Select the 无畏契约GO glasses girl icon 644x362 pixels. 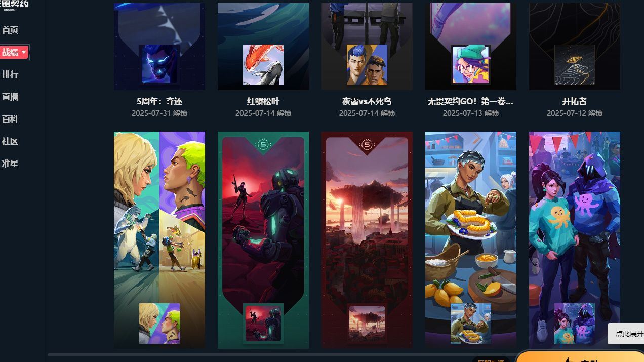tap(471, 64)
